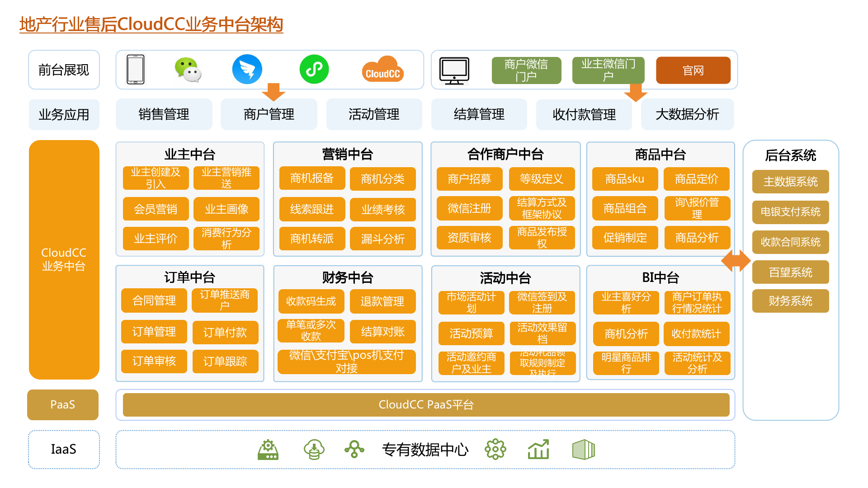Select the 大数据分析 application tab

pyautogui.click(x=687, y=114)
